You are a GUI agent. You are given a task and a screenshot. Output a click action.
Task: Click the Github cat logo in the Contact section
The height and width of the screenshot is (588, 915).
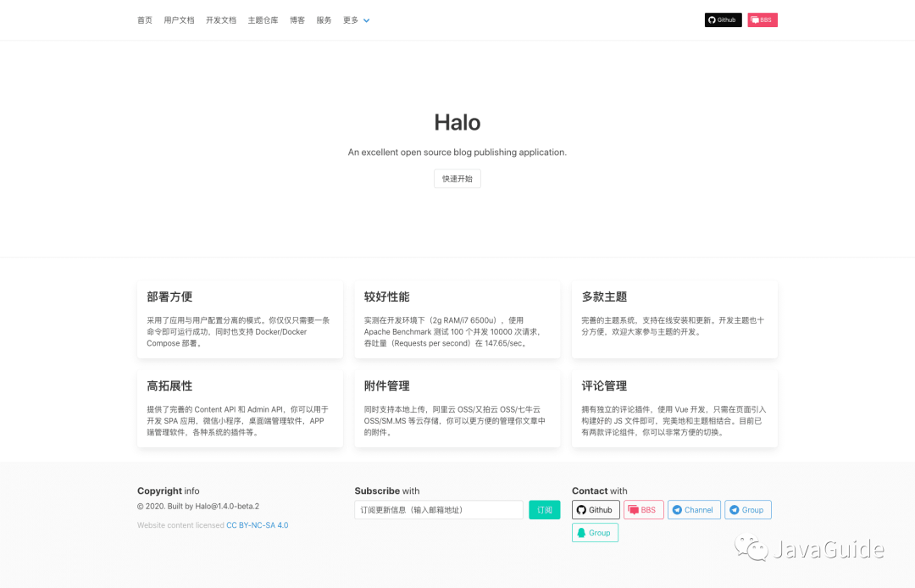click(x=582, y=510)
